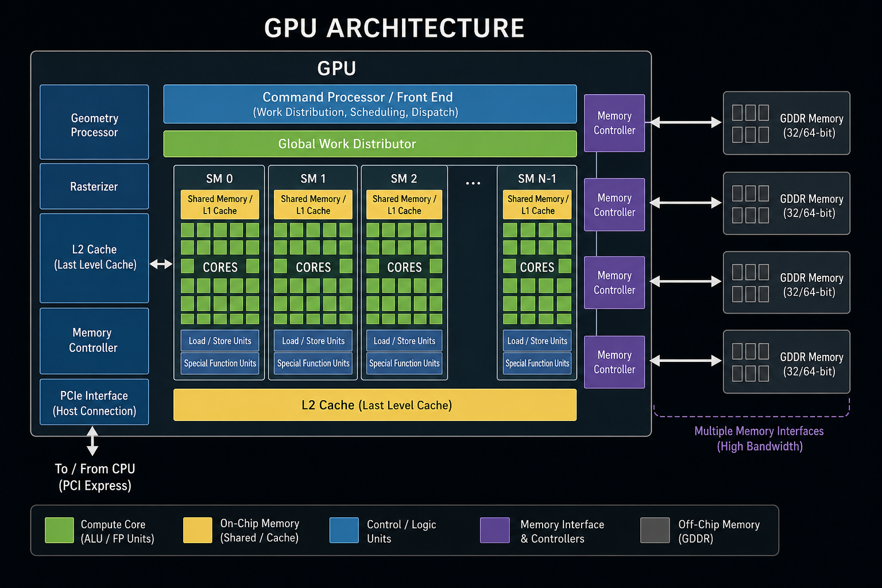Select the yellow L2 Cache (Last Level Cache) bar
Screen dimensions: 882x588
coord(375,405)
